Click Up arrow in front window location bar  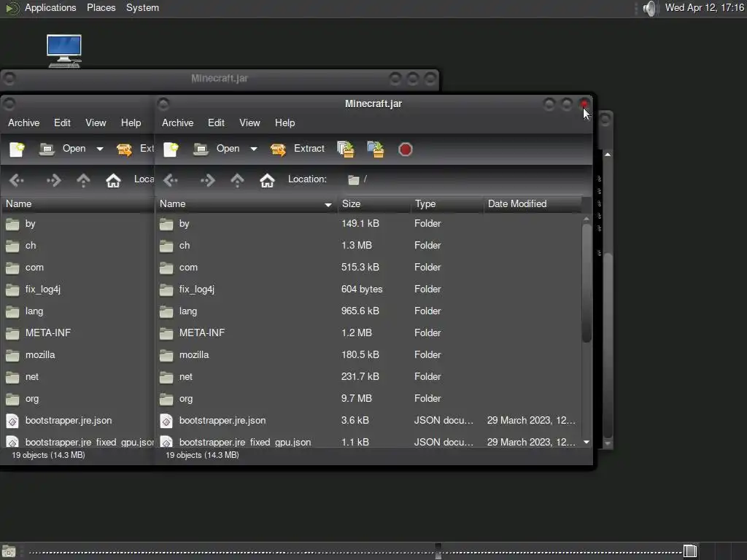coord(237,180)
